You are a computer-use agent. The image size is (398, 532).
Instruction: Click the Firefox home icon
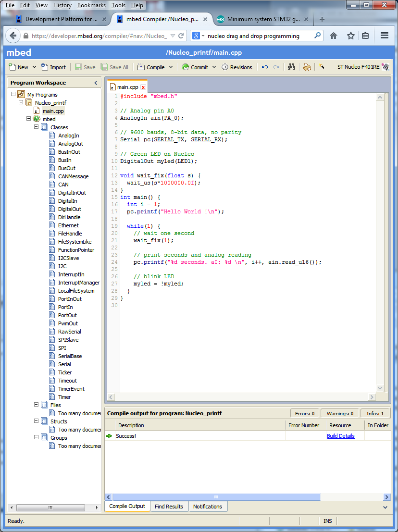coord(334,36)
